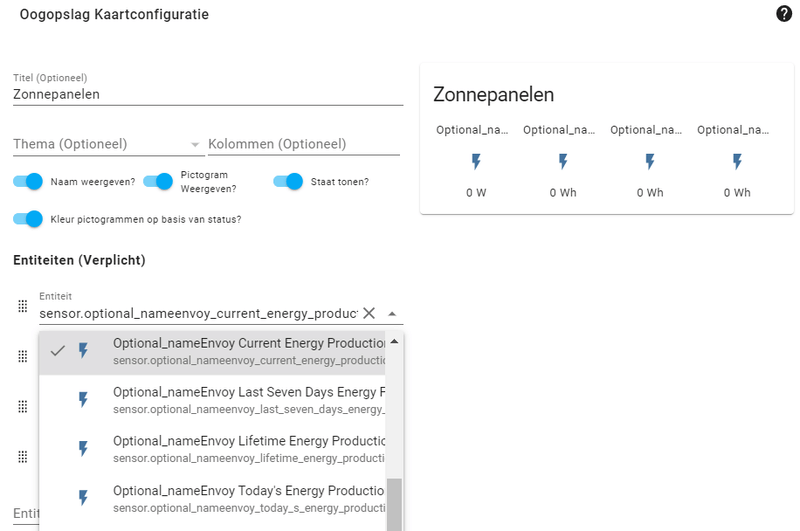Click the Last Seven Days Energy lightning icon
Viewport: 800px width, 531px height.
(84, 400)
